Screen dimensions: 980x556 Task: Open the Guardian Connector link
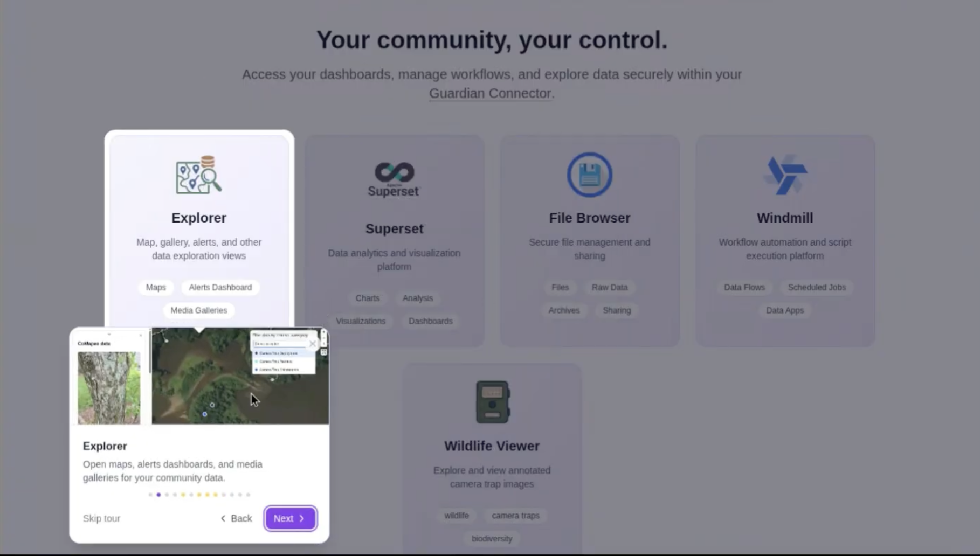coord(490,93)
